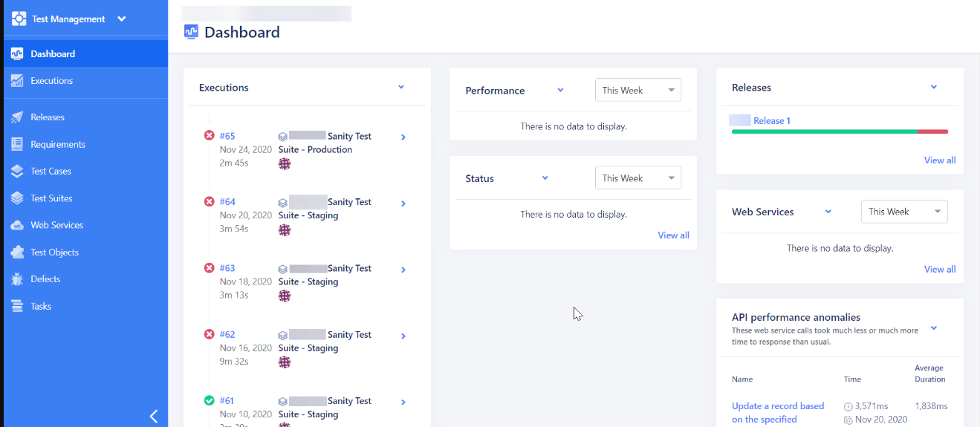The height and width of the screenshot is (427, 980).
Task: Click the red failed status icon for #65
Action: 209,136
